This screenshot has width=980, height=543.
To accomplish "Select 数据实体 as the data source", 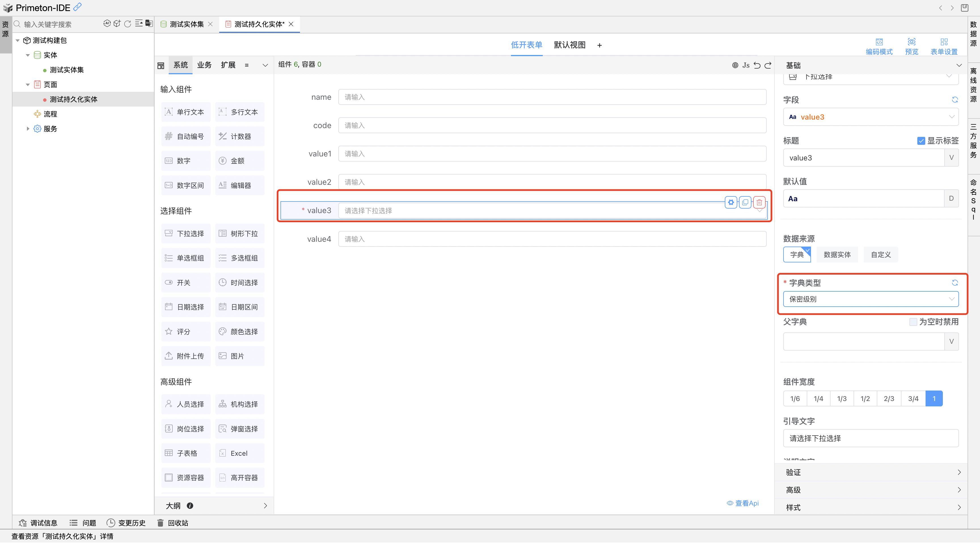I will pos(837,254).
